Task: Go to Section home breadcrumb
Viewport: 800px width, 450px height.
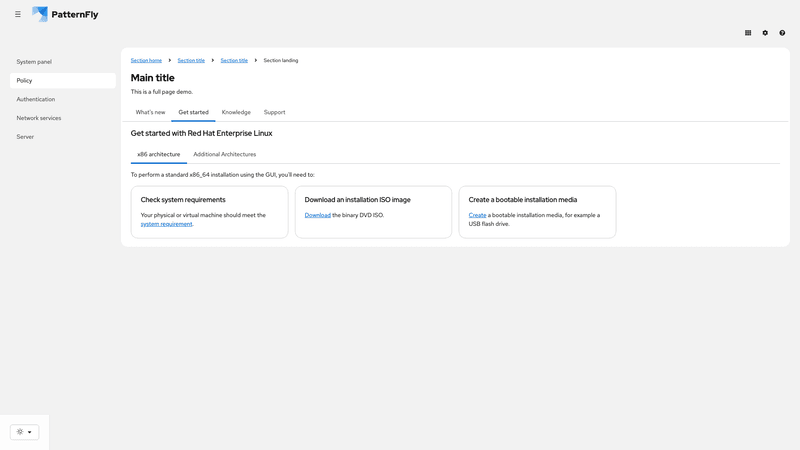Action: (146, 60)
